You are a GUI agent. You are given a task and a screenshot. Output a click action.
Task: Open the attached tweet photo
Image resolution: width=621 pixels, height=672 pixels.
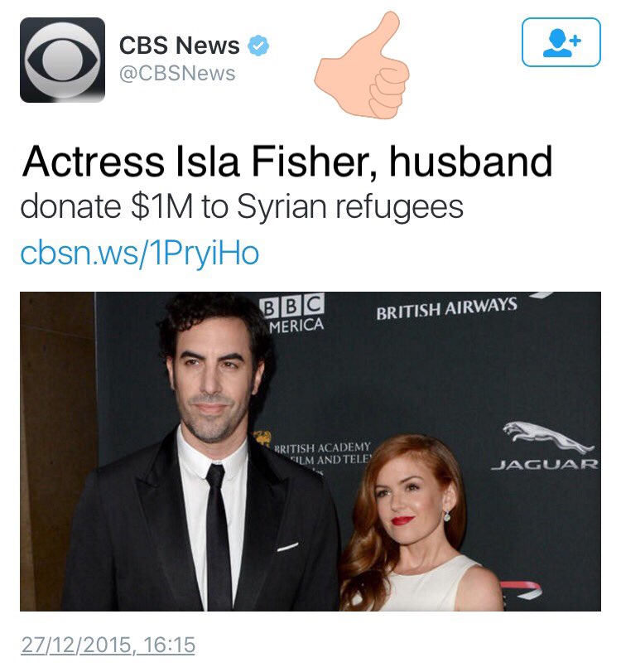point(310,452)
